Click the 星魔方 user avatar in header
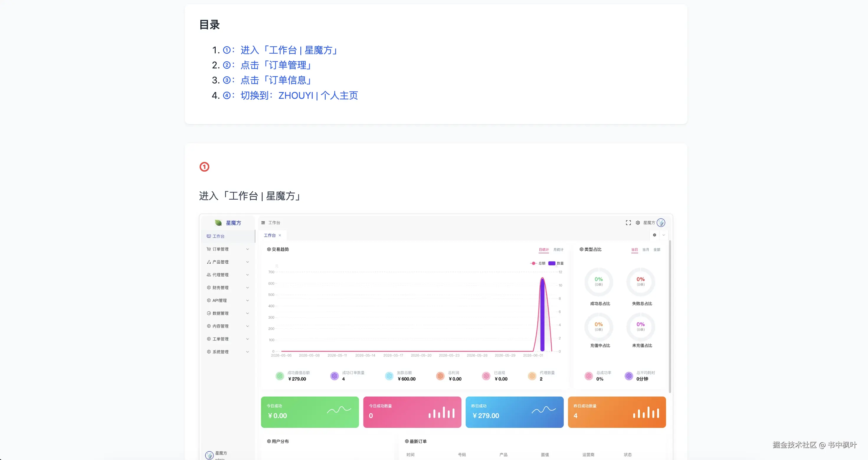This screenshot has width=868, height=460. coord(661,223)
